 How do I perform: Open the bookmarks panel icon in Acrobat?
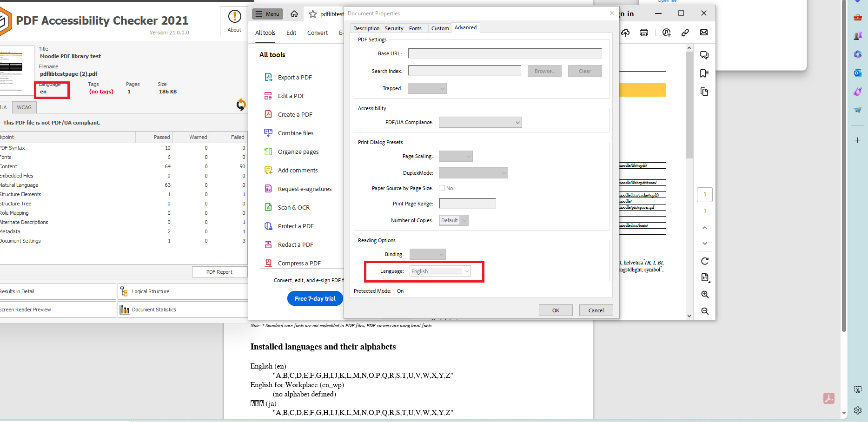coord(705,73)
